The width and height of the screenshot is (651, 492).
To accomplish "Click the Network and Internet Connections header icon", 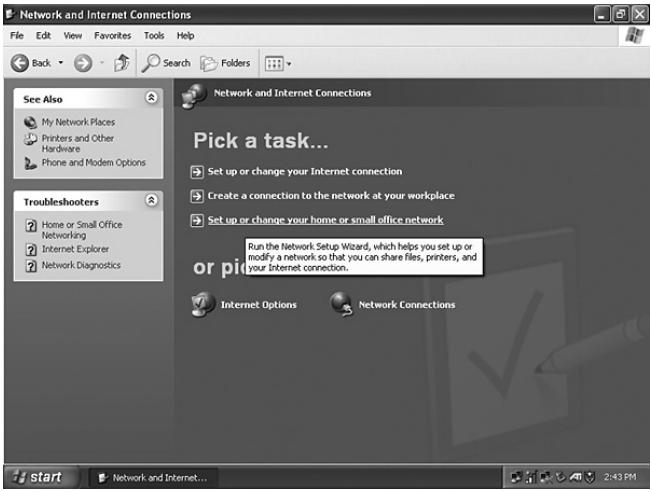I will click(x=194, y=96).
